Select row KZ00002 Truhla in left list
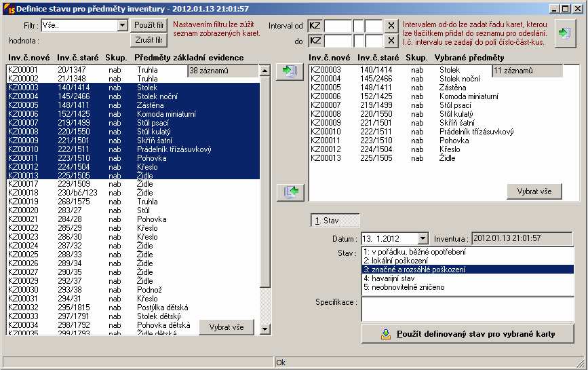Viewport: 588px width, 370px height. click(x=133, y=79)
